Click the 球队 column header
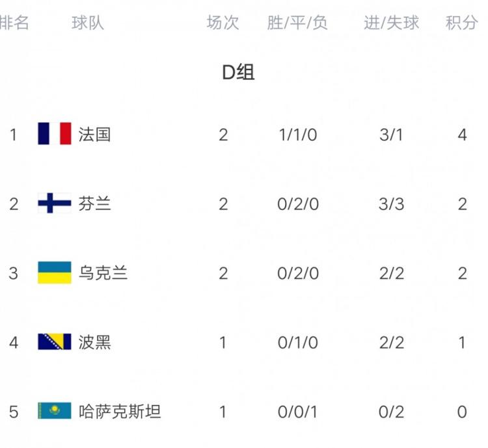Viewport: 488px width, 448px height. [x=87, y=23]
